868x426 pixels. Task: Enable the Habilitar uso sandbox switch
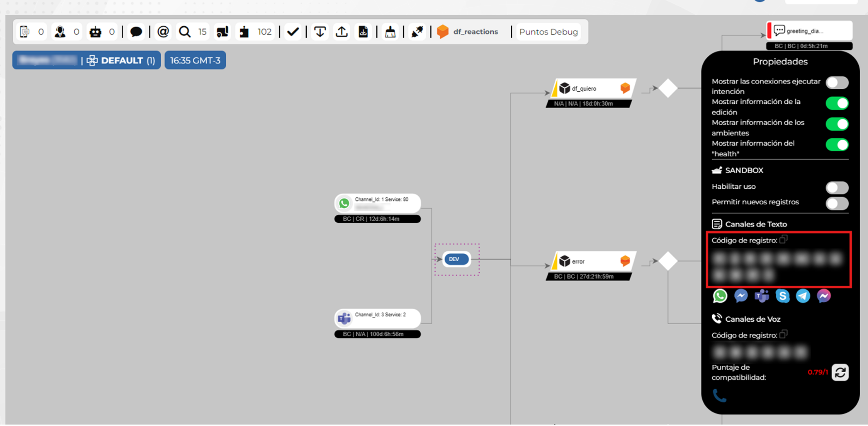pos(837,187)
